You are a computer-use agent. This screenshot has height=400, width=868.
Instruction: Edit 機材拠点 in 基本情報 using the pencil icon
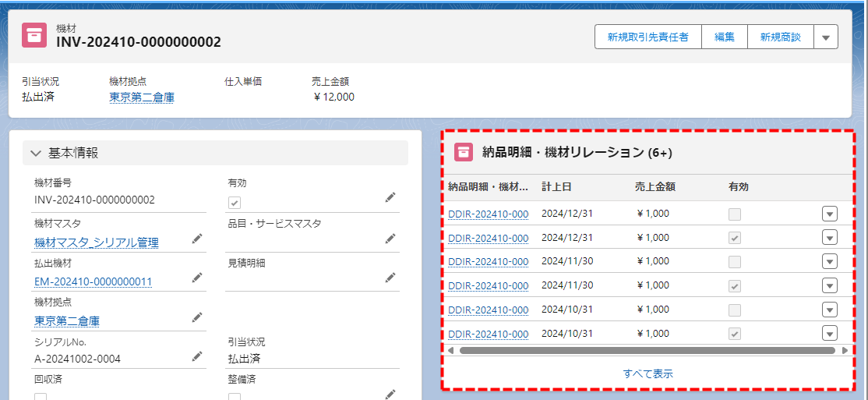click(x=197, y=317)
